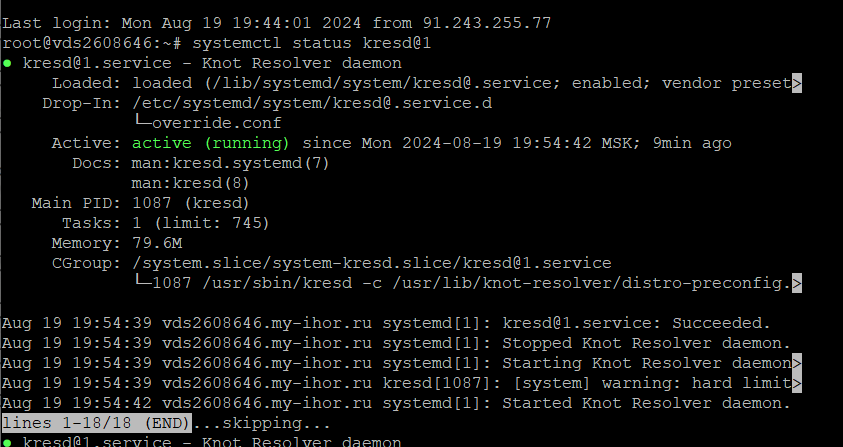The image size is (843, 447).
Task: Click the 'Started Knot Resolver daemon.' log line
Action: 647,403
